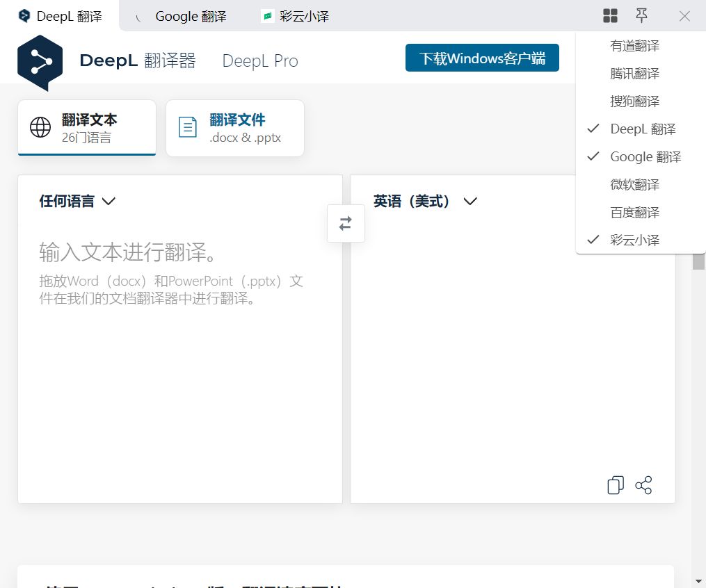Image resolution: width=706 pixels, height=588 pixels.
Task: Uncheck Google 翻译 in the translator list
Action: point(641,156)
